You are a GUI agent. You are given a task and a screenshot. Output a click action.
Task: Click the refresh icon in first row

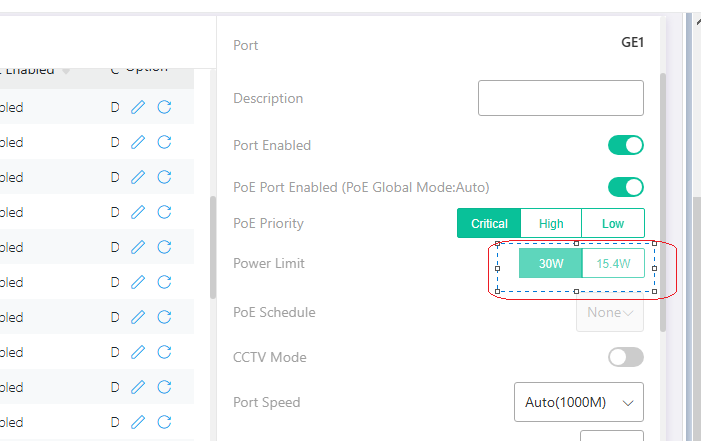[164, 107]
